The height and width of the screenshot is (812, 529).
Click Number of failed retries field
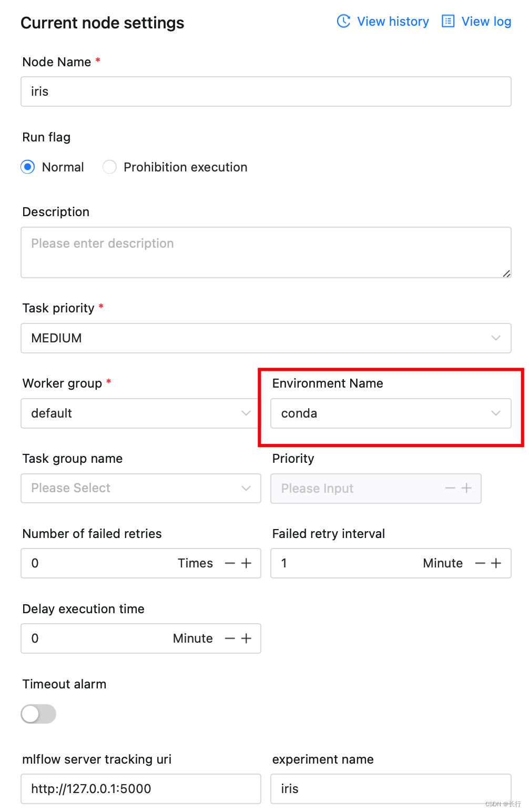tap(141, 563)
